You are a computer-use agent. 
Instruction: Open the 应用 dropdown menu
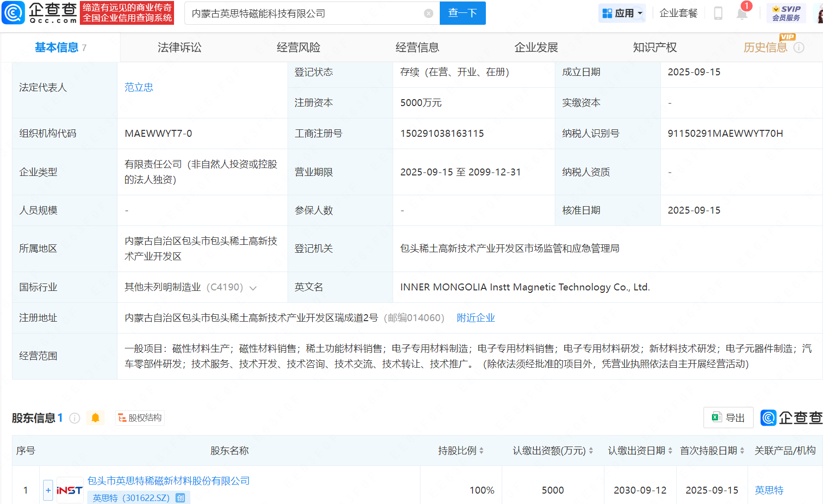point(622,13)
